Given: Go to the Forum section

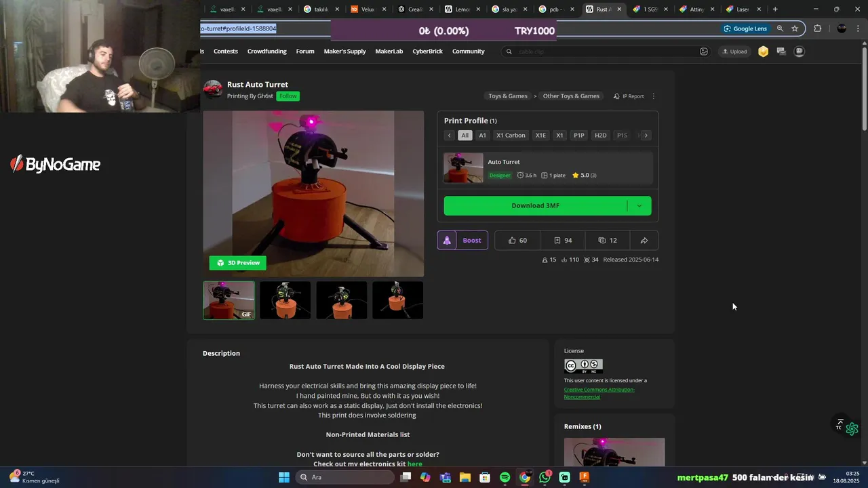Looking at the screenshot, I should tap(305, 52).
